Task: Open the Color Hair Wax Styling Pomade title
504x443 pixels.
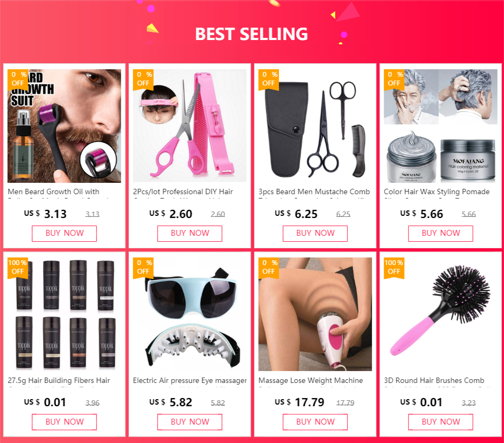Action: point(436,192)
